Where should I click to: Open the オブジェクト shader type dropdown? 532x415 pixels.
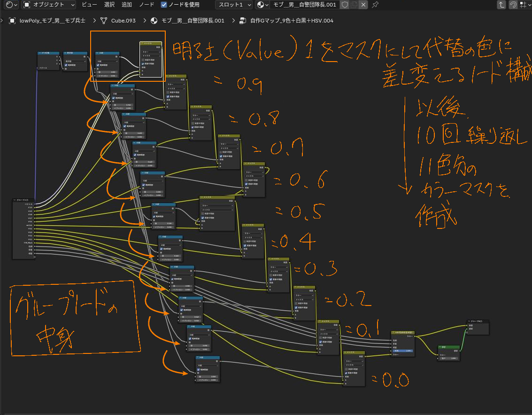point(49,5)
